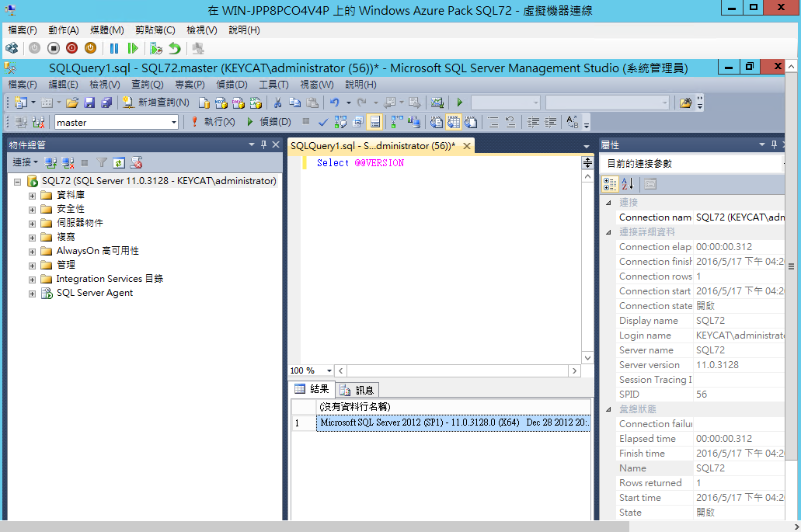
Task: Open the 連接 dropdown in Object Explorer
Action: (25, 162)
